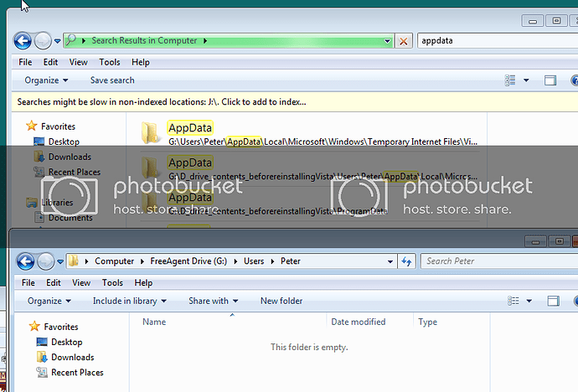Open File menu in search results window
Viewport: 578px width, 392px height.
click(x=25, y=62)
